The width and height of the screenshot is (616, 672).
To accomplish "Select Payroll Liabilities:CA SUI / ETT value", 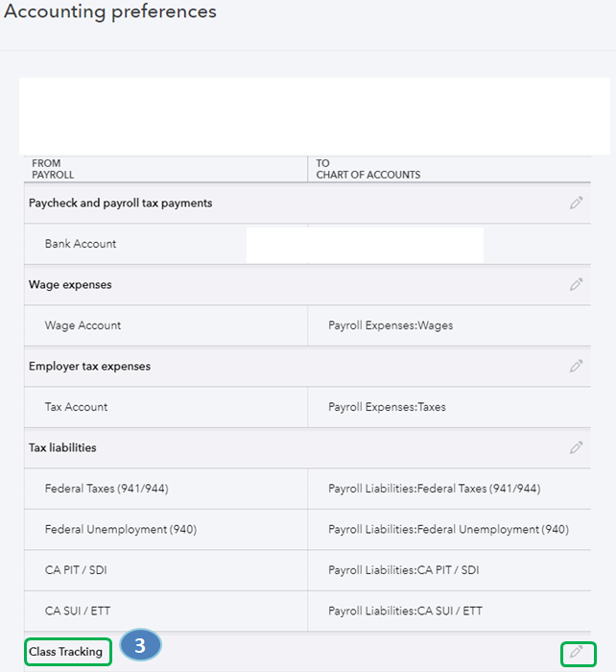I will pyautogui.click(x=405, y=611).
